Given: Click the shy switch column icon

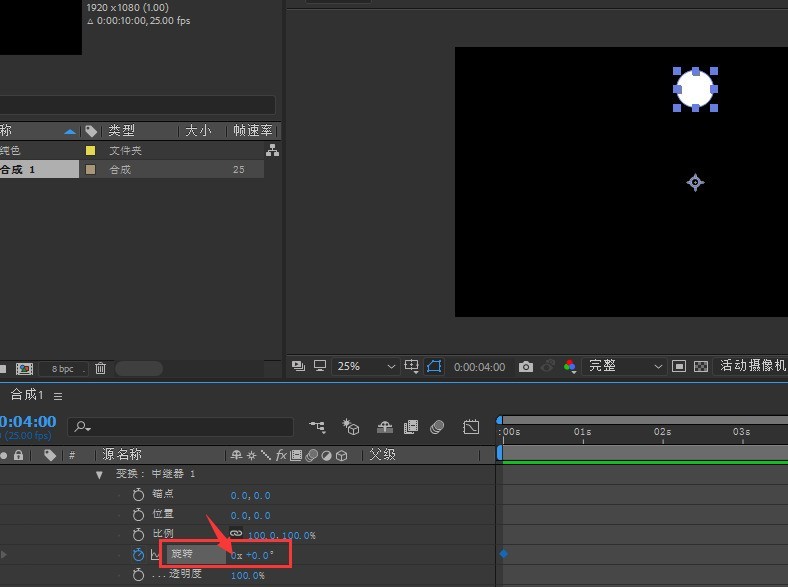Looking at the screenshot, I should [x=236, y=455].
